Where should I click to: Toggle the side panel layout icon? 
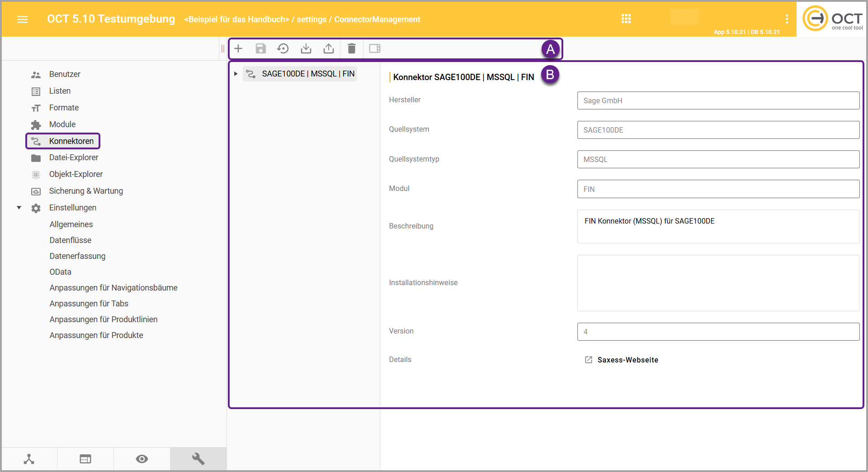coord(375,48)
